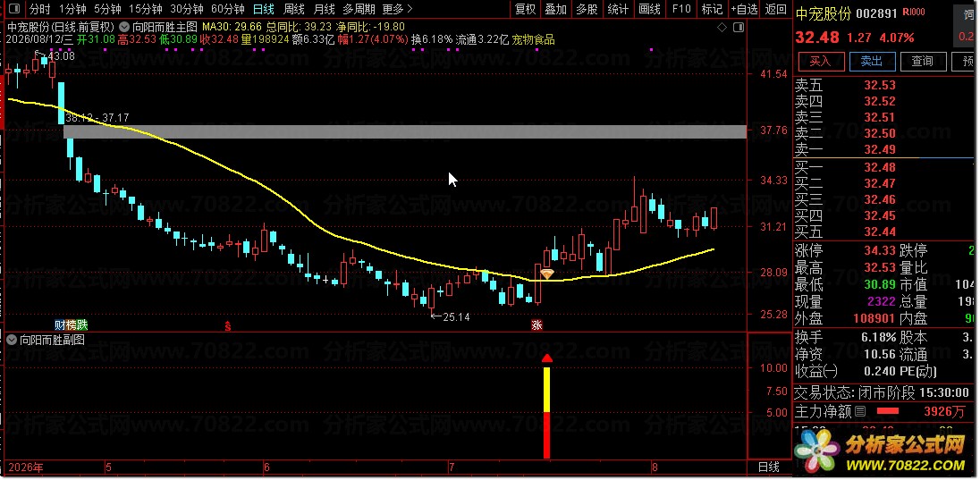Click the 标记 mark button

pyautogui.click(x=712, y=9)
